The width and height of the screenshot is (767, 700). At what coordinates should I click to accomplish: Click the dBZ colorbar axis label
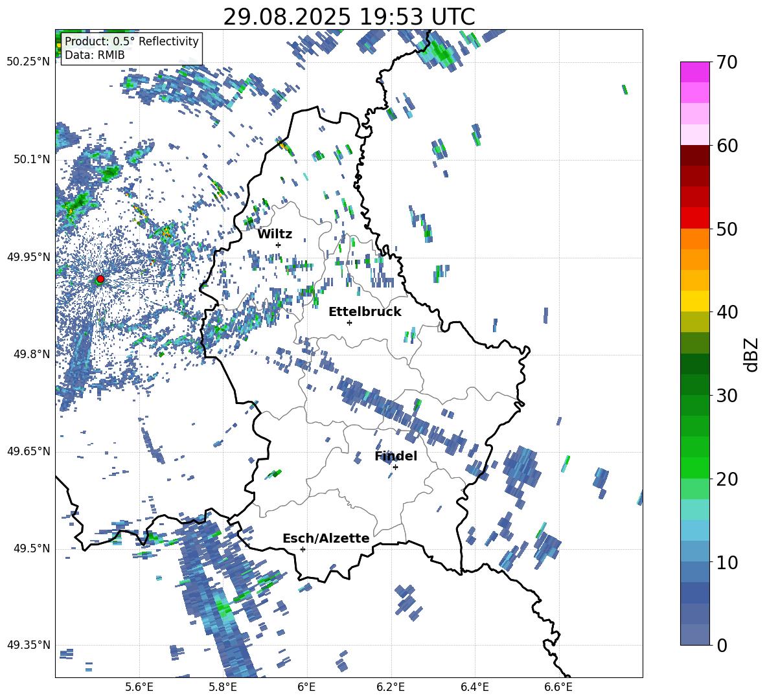[751, 354]
